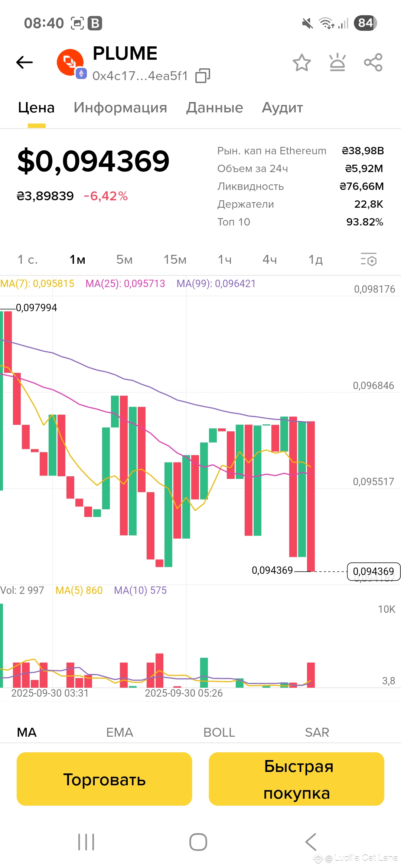The image size is (401, 868).
Task: Tap the back arrow icon
Action: click(x=25, y=62)
